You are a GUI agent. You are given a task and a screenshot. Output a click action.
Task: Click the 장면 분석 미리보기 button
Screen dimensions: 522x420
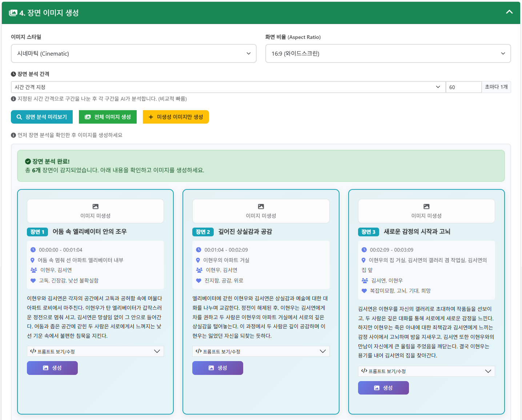coord(42,117)
